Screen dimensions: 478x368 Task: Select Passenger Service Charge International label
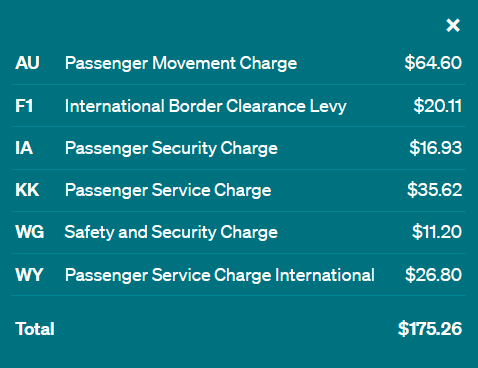click(220, 276)
